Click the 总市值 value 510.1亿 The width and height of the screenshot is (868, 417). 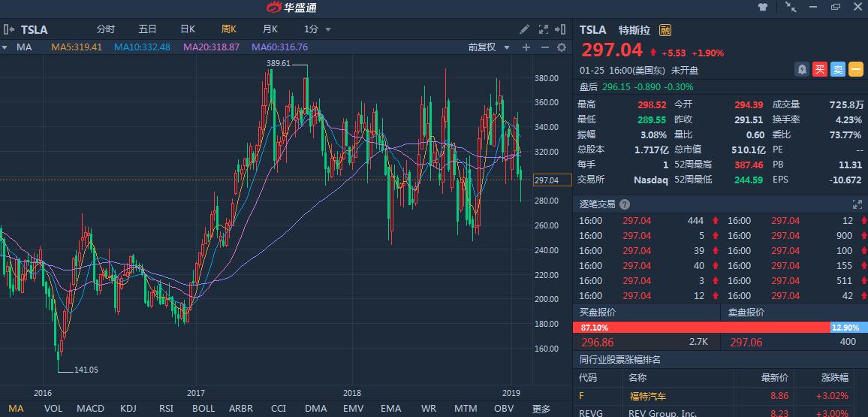[749, 150]
